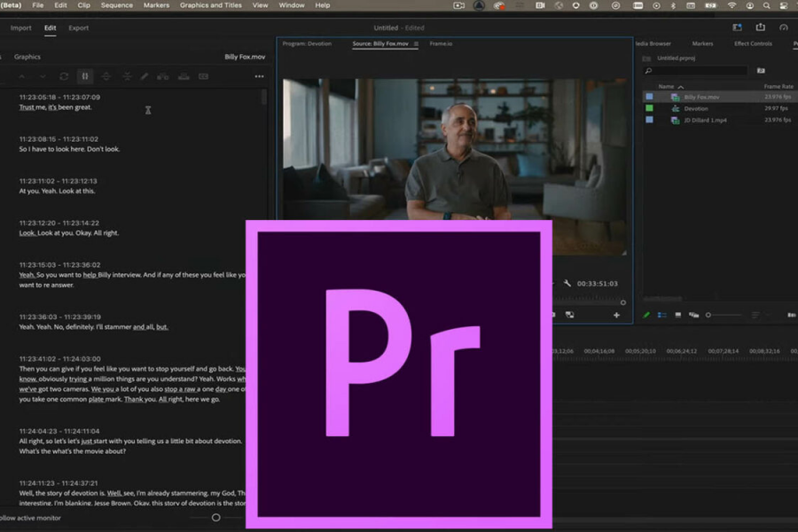Click the progress dashboard gauge icon
This screenshot has width=798, height=532.
pos(784,27)
